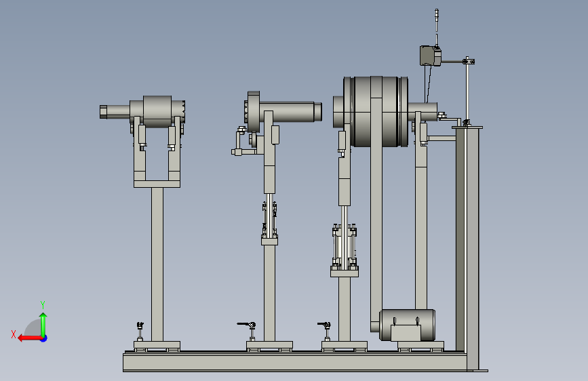Select the clamp lever at the third stand base

point(325,325)
